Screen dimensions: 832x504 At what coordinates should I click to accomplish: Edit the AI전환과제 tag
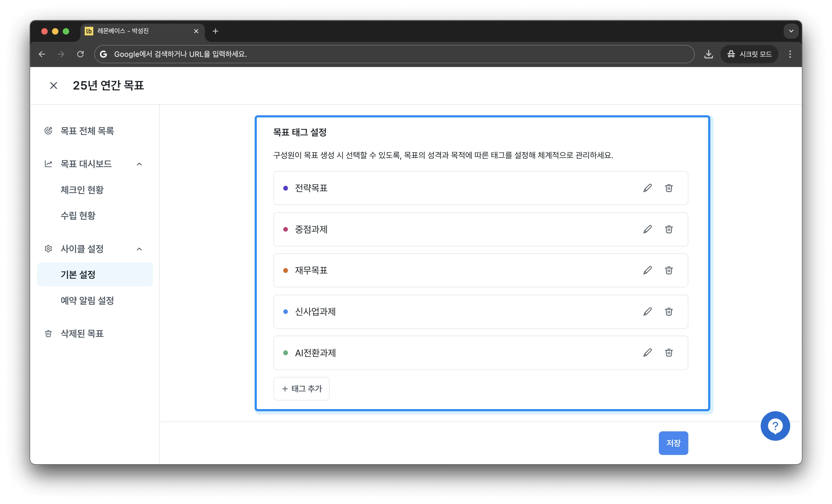tap(647, 353)
